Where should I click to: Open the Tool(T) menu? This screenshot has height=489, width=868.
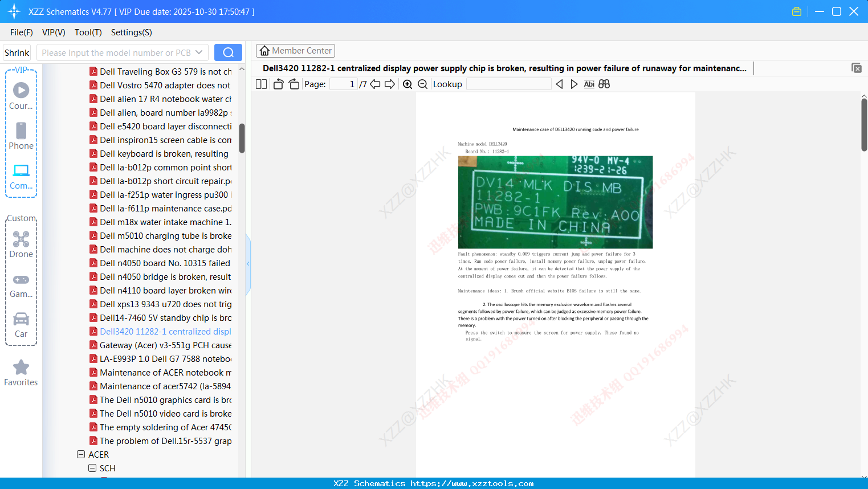88,32
